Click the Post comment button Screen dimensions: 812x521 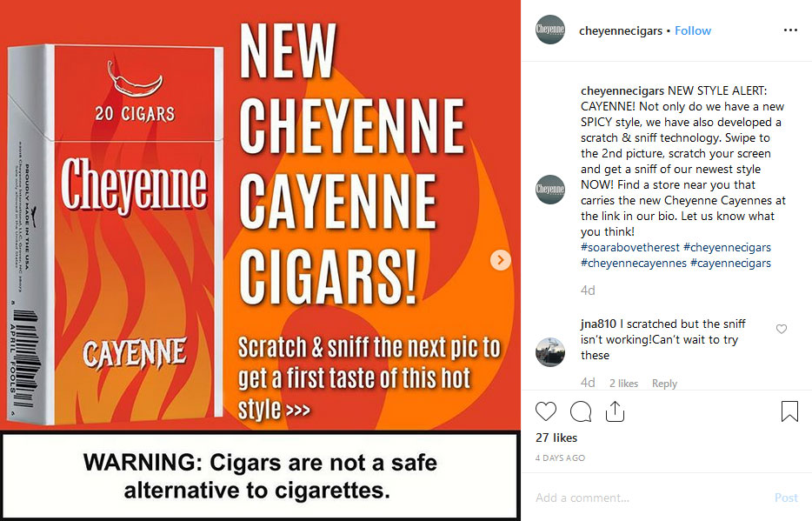pos(786,498)
